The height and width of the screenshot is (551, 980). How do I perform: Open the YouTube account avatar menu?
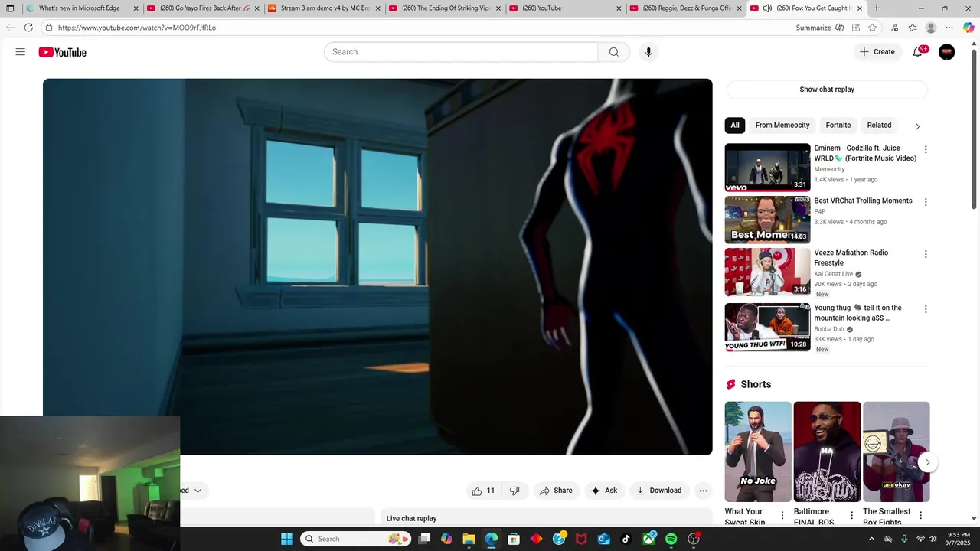click(947, 52)
